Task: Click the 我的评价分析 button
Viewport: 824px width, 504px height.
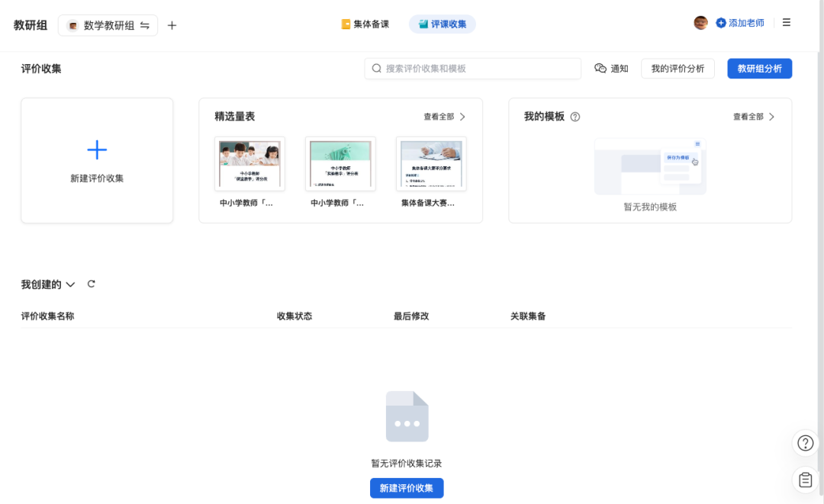Action: (x=678, y=69)
